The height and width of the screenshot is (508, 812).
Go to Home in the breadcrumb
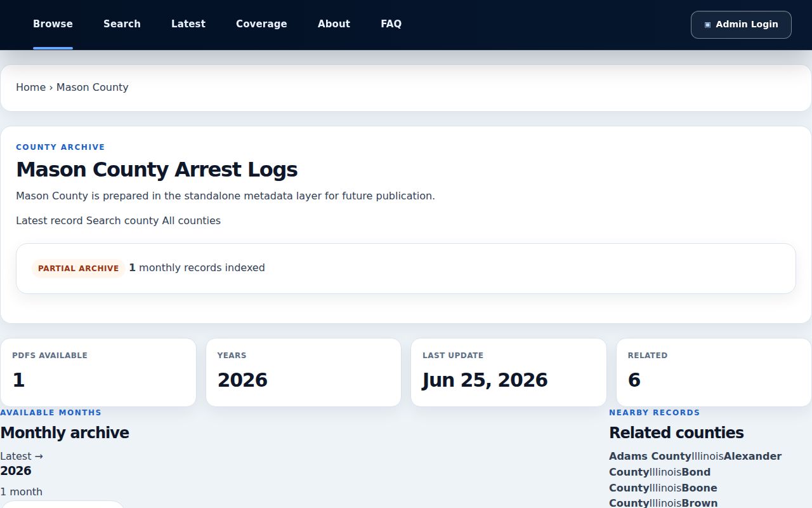coord(30,88)
